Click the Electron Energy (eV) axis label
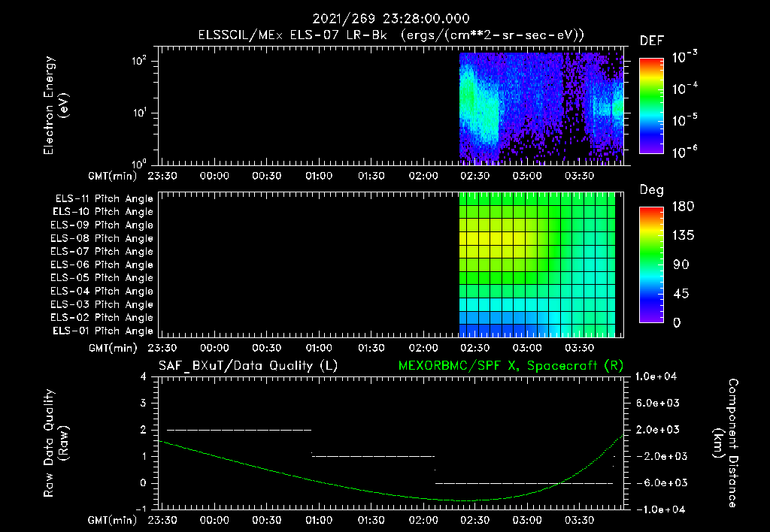This screenshot has height=532, width=770. point(56,105)
